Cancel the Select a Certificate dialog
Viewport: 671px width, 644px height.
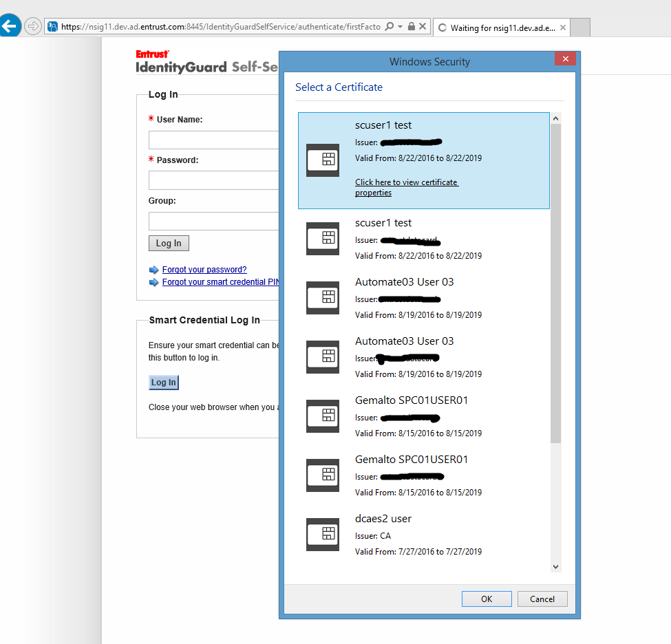click(x=542, y=599)
